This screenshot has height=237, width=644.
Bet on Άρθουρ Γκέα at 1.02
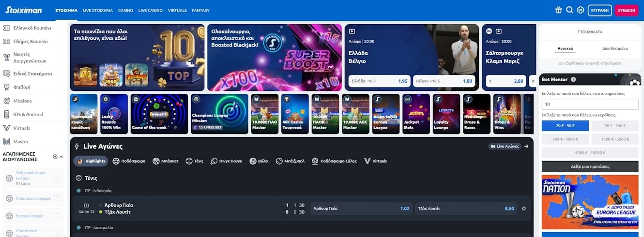click(x=361, y=208)
